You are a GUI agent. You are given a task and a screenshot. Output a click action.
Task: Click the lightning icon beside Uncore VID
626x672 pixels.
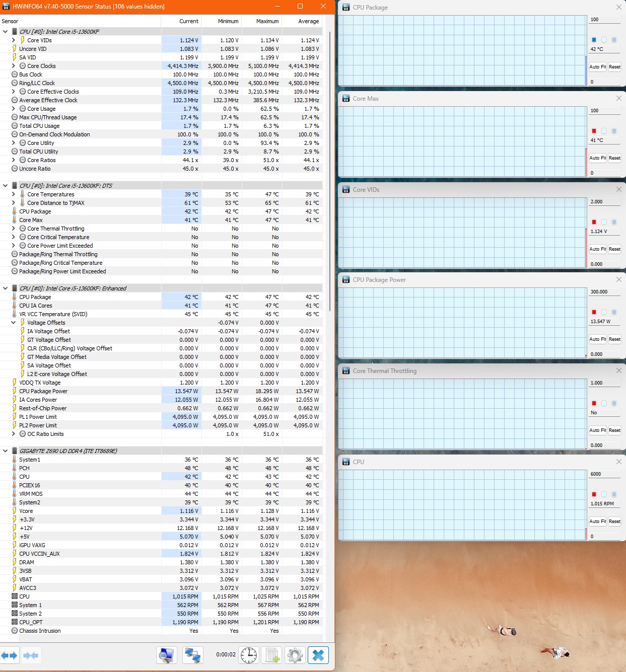tap(14, 49)
